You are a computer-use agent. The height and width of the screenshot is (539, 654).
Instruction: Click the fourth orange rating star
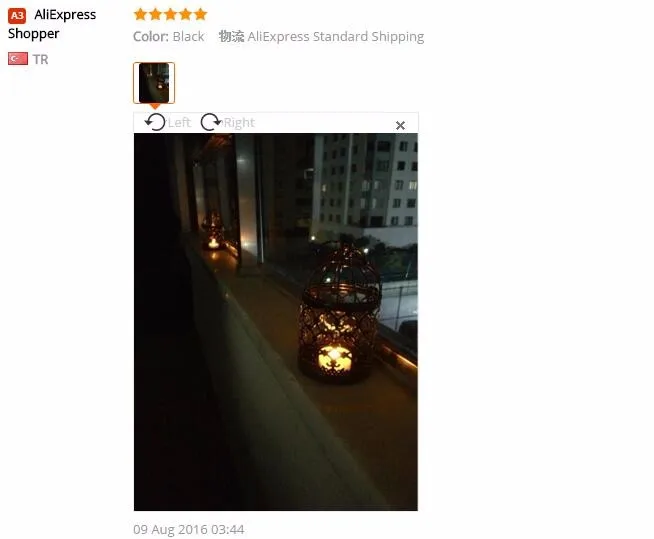[x=186, y=14]
